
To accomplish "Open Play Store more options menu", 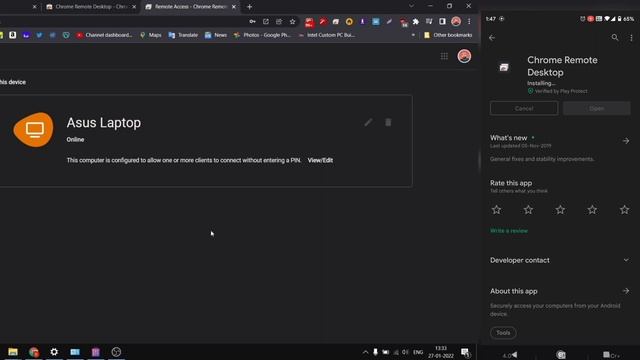I will click(x=631, y=38).
